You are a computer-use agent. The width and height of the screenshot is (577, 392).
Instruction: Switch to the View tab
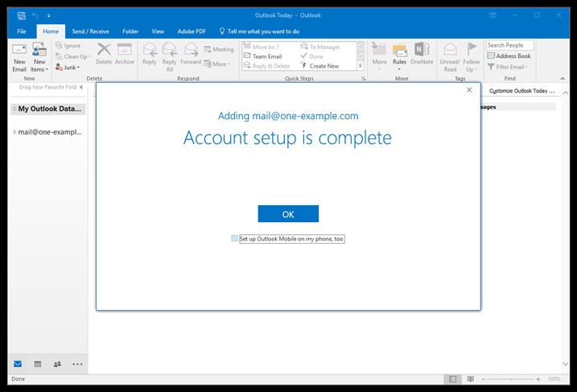(158, 31)
